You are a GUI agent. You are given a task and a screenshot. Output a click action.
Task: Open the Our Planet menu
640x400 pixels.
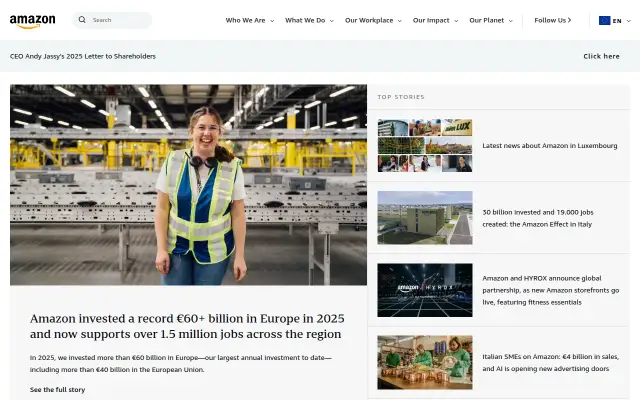(x=487, y=20)
